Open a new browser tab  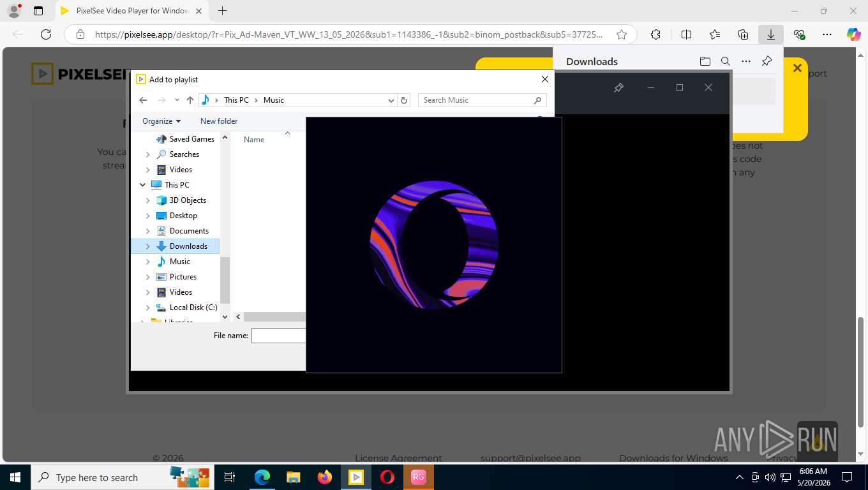[x=222, y=11]
